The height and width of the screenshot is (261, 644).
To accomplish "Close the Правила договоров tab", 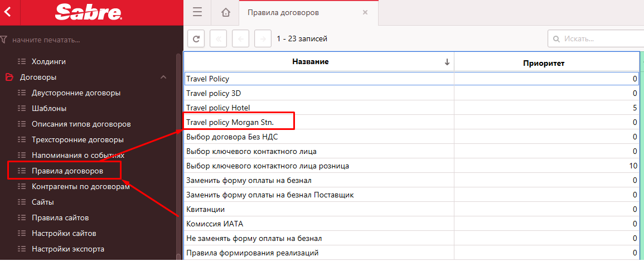I will tap(365, 12).
